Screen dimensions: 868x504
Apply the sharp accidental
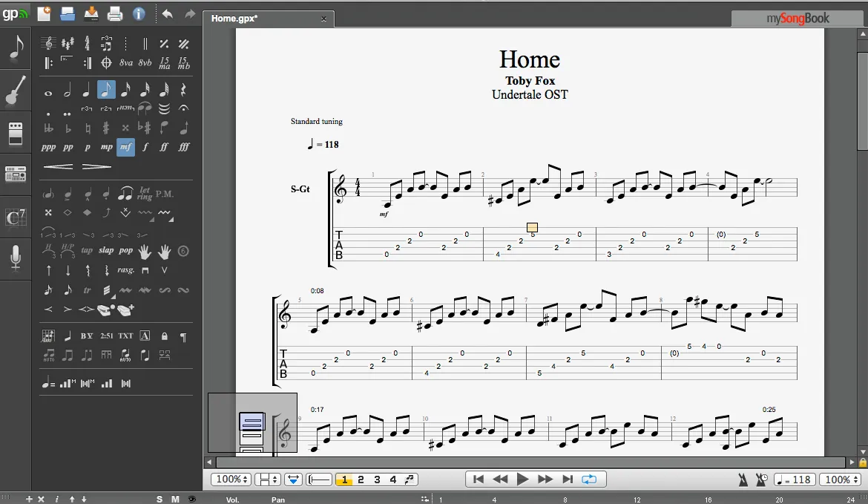point(106,128)
